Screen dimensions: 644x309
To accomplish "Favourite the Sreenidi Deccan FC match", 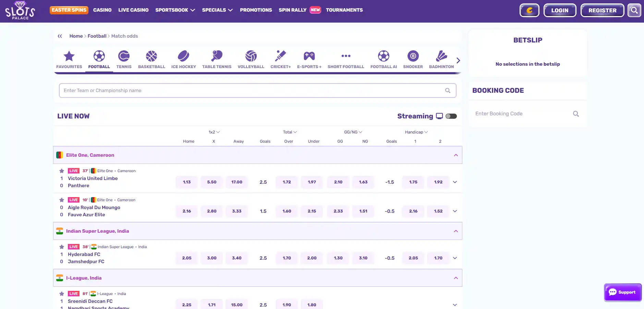I will (x=62, y=294).
